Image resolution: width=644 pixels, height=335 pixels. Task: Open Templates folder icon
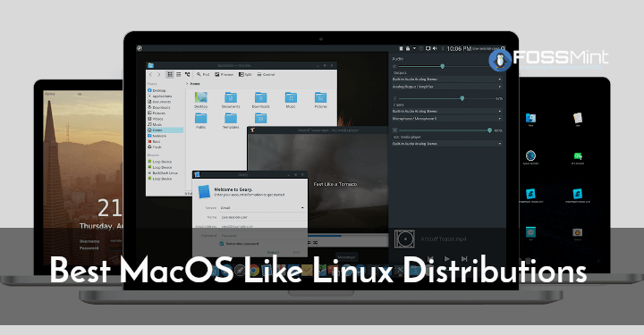pyautogui.click(x=231, y=121)
